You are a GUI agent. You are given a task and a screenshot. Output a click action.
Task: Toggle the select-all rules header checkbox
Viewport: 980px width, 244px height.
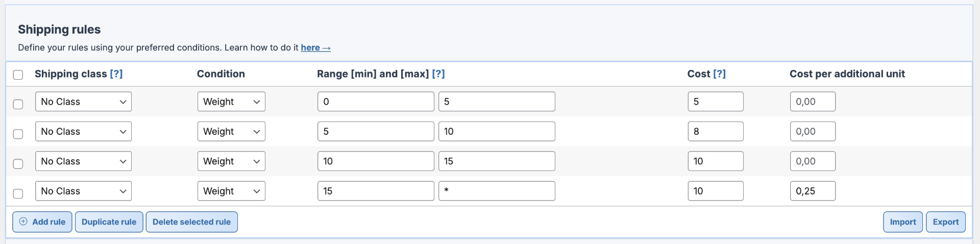click(18, 75)
